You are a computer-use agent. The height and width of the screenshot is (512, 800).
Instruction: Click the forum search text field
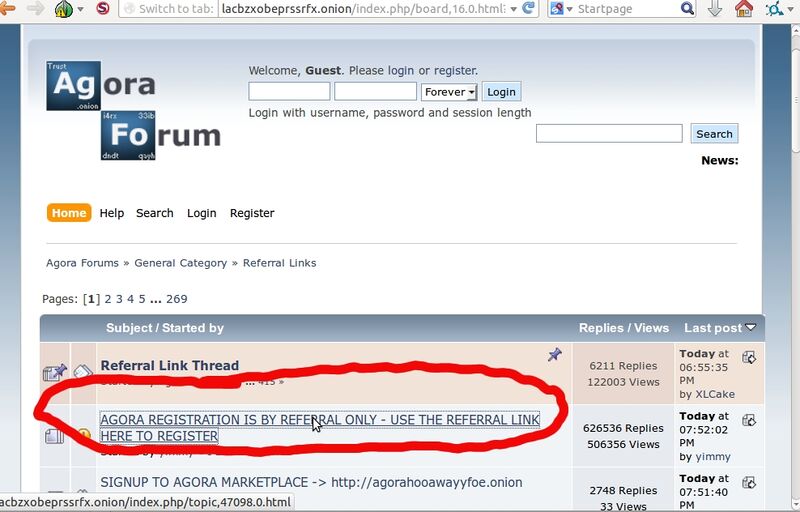[608, 133]
